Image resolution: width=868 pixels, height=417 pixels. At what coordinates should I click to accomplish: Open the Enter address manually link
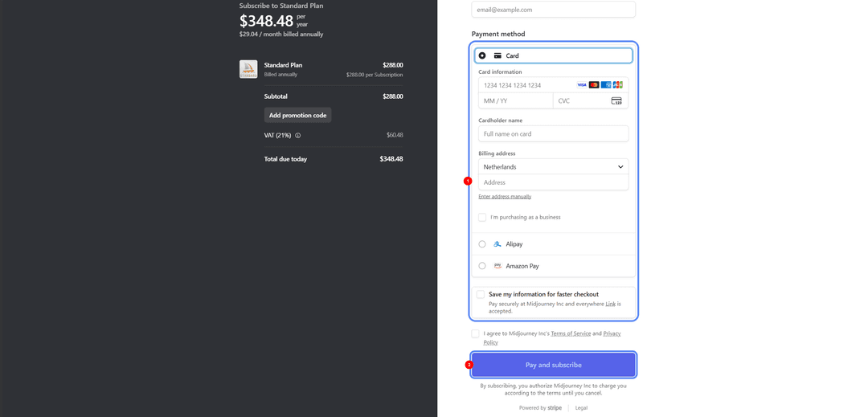point(505,196)
